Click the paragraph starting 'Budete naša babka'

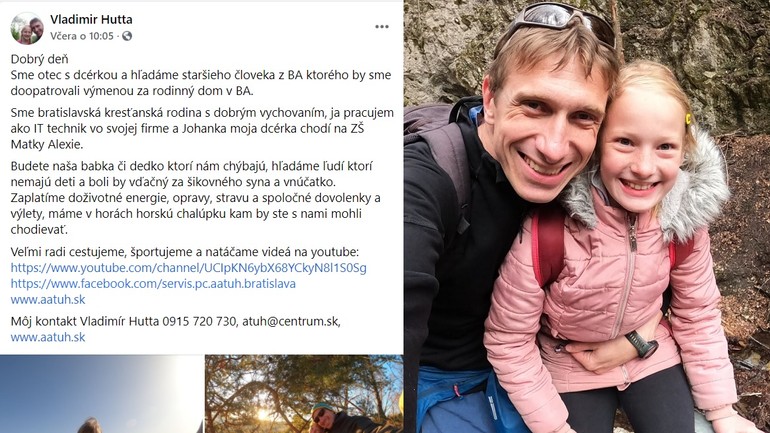(x=195, y=198)
